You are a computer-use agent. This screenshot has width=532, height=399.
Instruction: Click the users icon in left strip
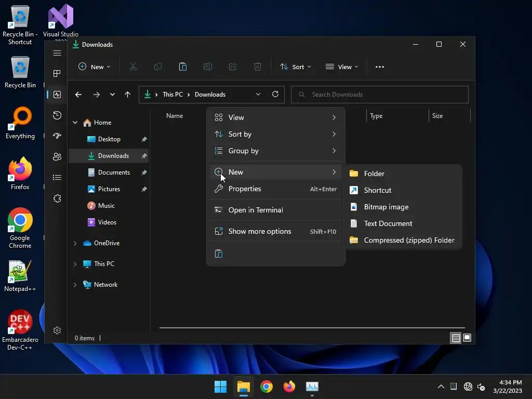[x=57, y=157]
